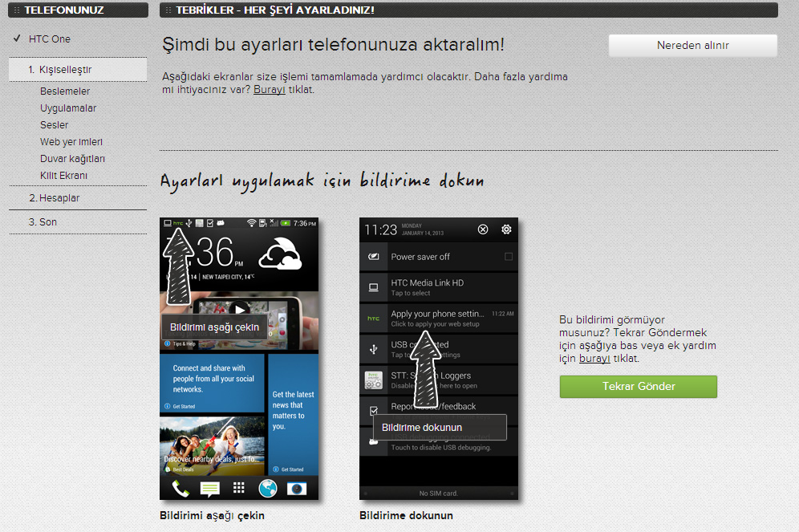Click the notification panel phone thumbnail

[x=439, y=359]
